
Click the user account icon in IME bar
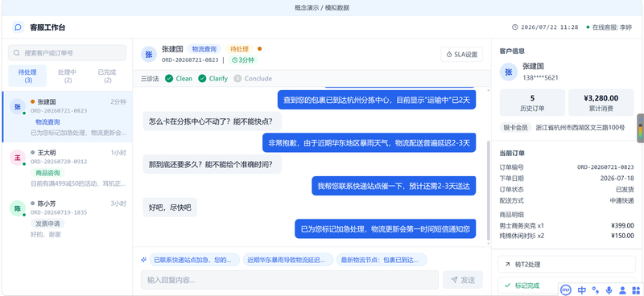pyautogui.click(x=622, y=290)
